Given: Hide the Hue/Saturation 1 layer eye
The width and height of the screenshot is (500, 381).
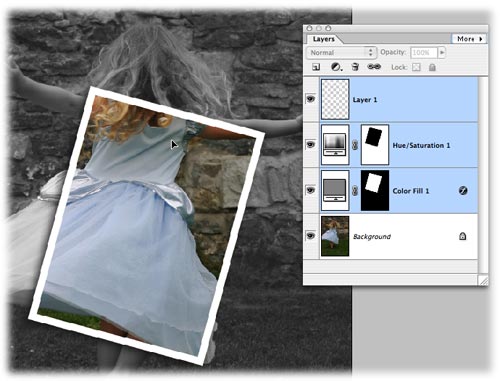Looking at the screenshot, I should tap(311, 144).
